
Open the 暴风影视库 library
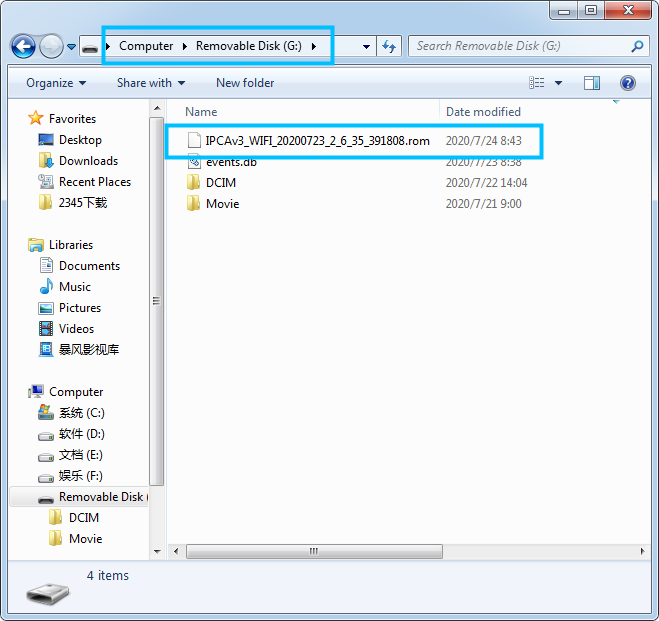[89, 350]
